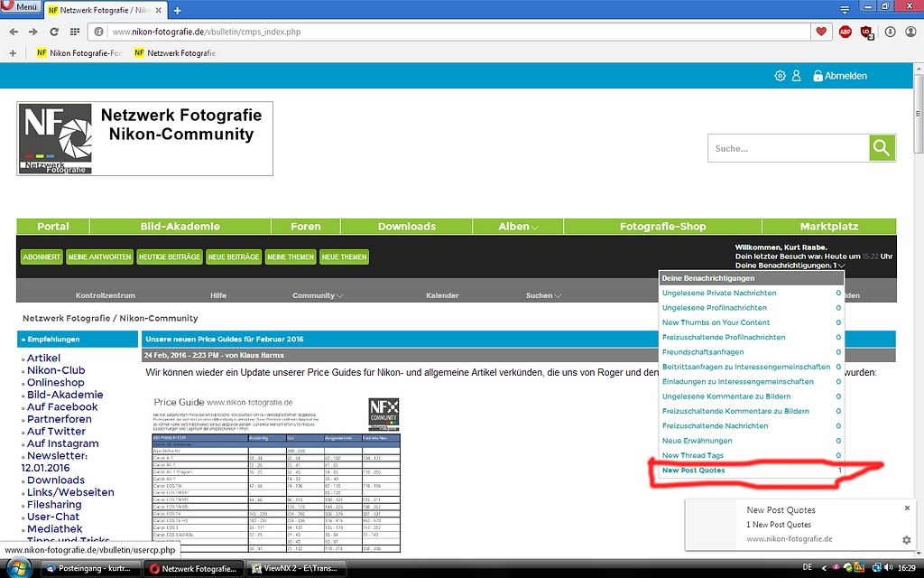Image resolution: width=924 pixels, height=578 pixels.
Task: Open Hilfe in gray navigation bar
Action: click(218, 295)
